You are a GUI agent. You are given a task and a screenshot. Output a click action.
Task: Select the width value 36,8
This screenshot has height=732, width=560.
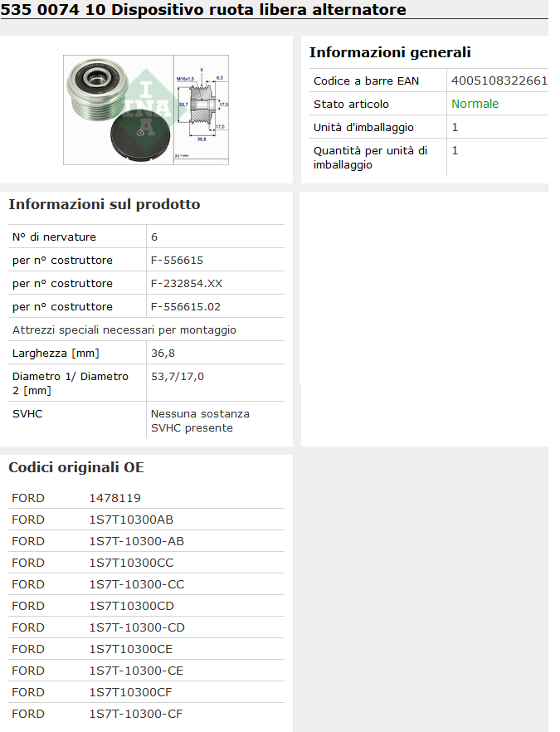(x=163, y=354)
